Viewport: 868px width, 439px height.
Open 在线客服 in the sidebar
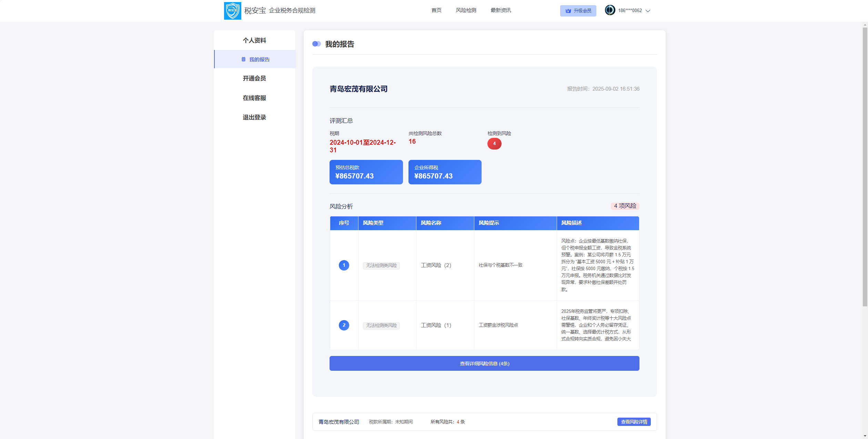[254, 98]
